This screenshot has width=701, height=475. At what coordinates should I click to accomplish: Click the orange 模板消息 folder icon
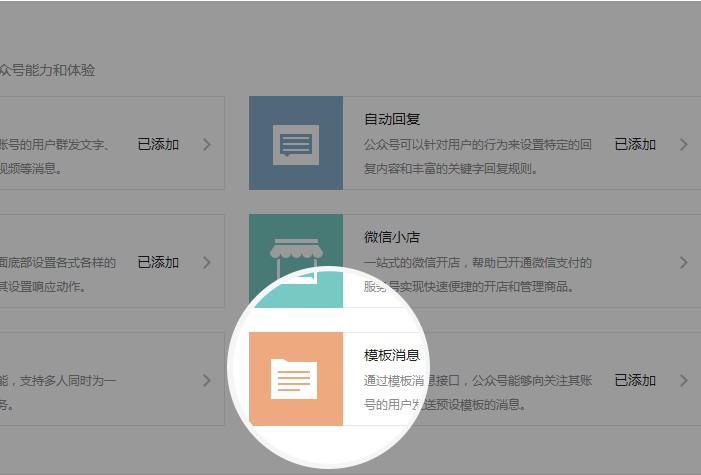pyautogui.click(x=295, y=379)
